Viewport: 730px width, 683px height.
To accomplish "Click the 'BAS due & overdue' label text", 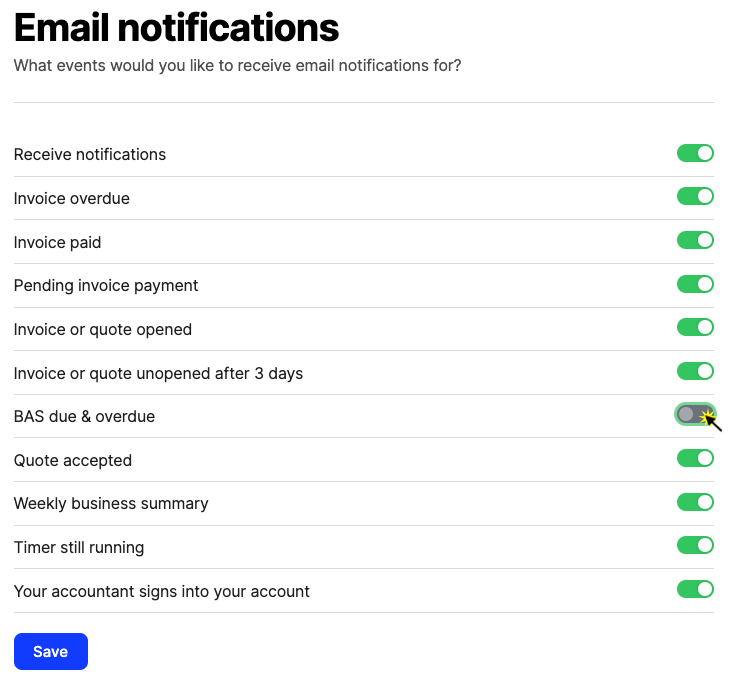I will 84,417.
